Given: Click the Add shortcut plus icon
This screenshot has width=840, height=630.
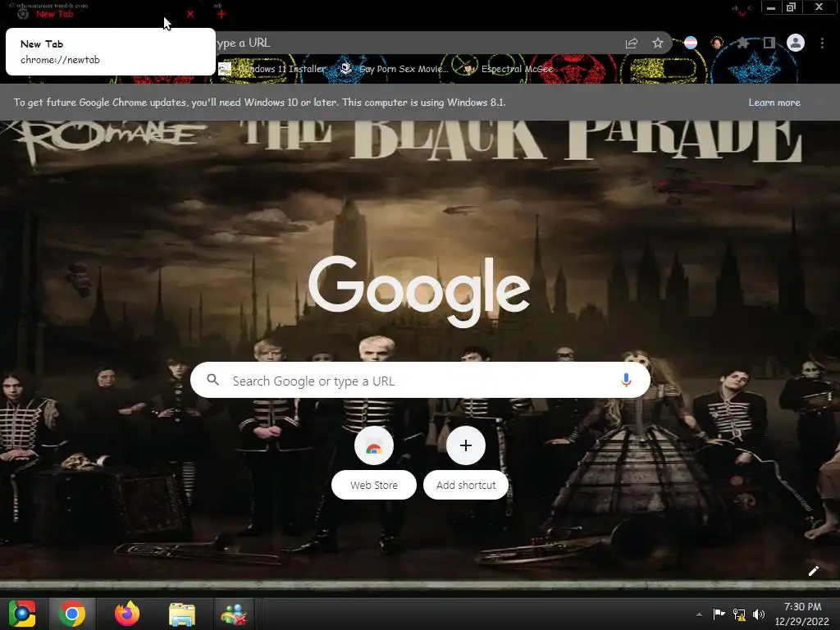Looking at the screenshot, I should (x=466, y=445).
